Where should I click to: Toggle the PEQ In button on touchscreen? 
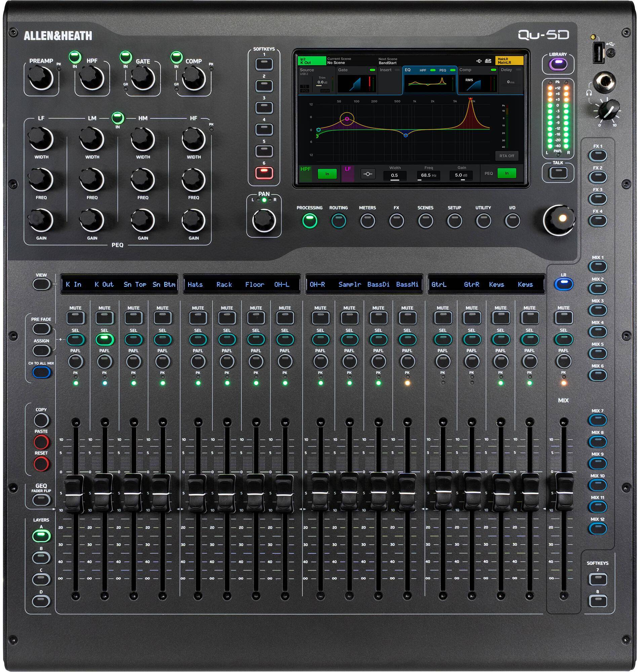point(507,173)
